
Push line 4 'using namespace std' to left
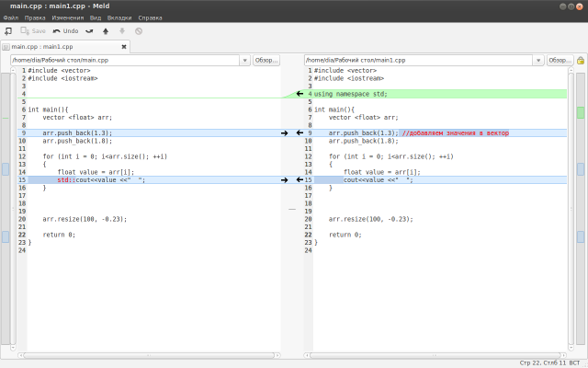coord(300,94)
